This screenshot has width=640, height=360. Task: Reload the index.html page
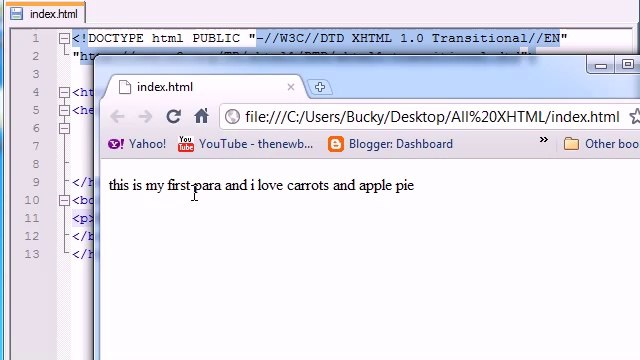(173, 116)
